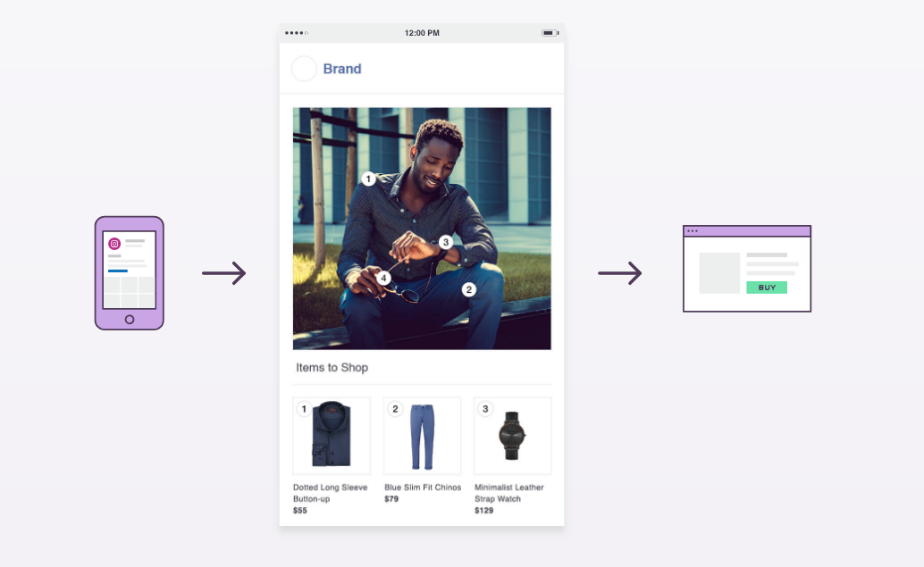
Task: Tap product tag 1 on the shirt
Action: (x=368, y=179)
